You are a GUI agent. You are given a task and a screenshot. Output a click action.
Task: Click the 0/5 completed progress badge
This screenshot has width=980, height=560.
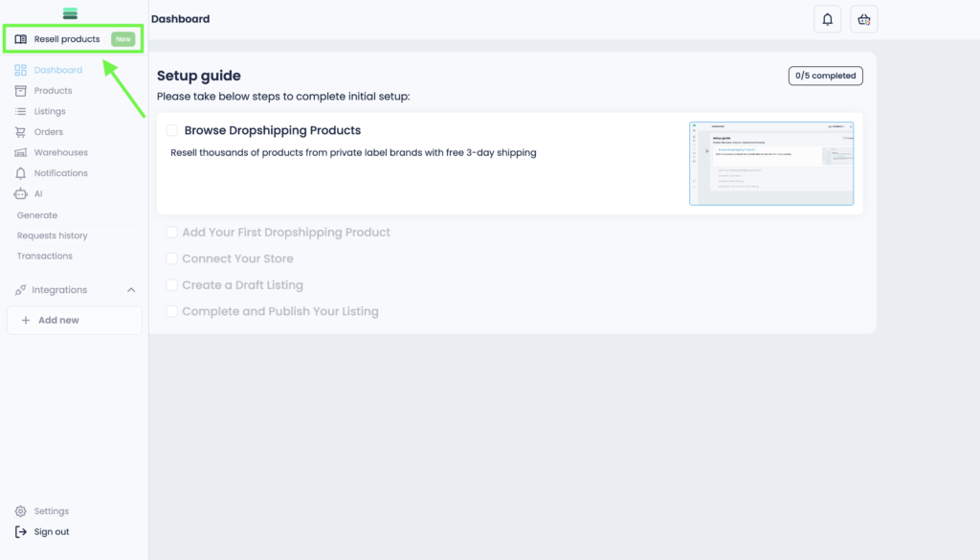[825, 76]
